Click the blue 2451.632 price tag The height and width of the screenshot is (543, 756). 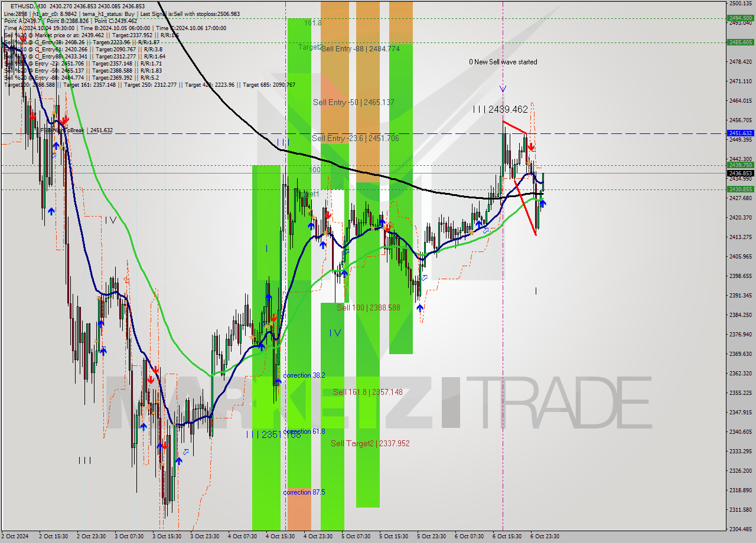741,133
